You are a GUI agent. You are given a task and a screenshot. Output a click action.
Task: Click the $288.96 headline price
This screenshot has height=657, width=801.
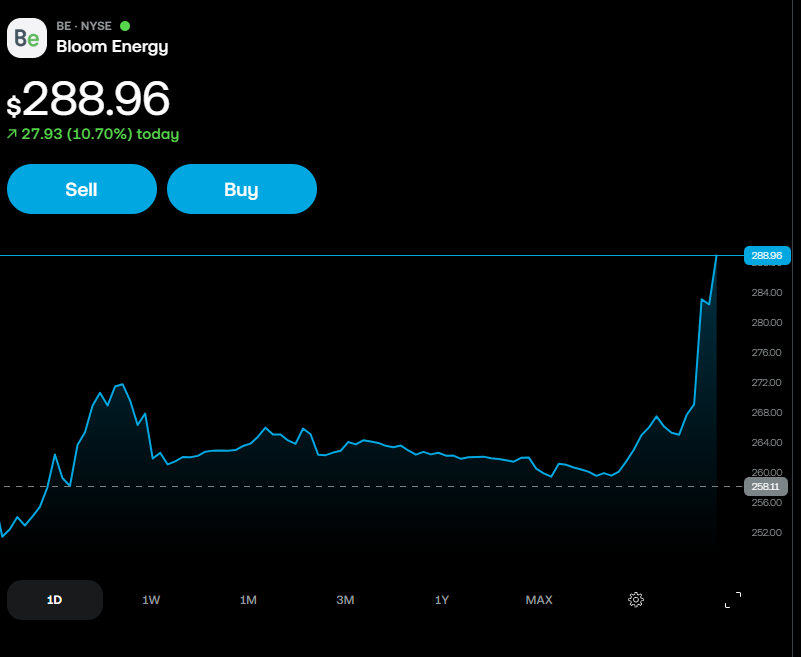coord(88,99)
